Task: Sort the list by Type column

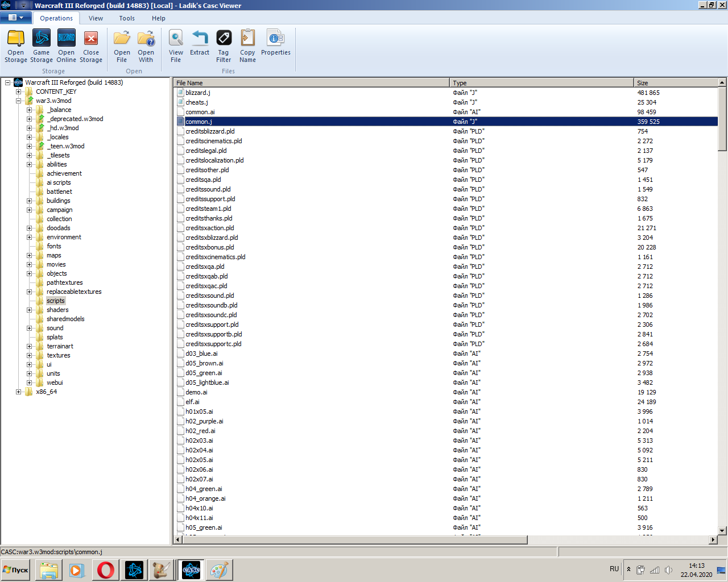Action: (542, 82)
